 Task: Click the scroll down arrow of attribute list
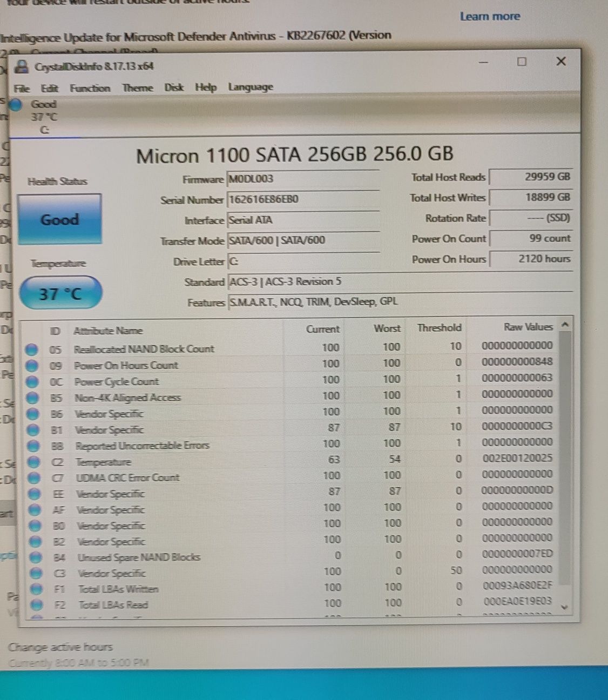565,607
